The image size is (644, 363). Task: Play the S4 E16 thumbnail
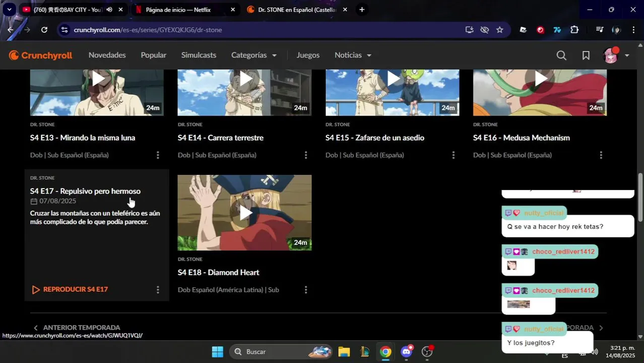coord(540,93)
